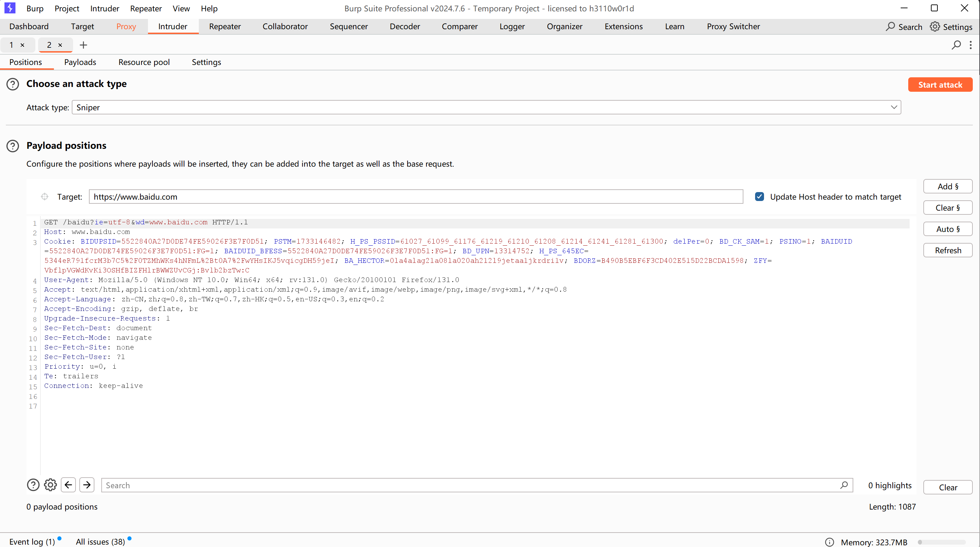Open the three-dot tab options menu
The width and height of the screenshot is (980, 547).
coord(970,45)
